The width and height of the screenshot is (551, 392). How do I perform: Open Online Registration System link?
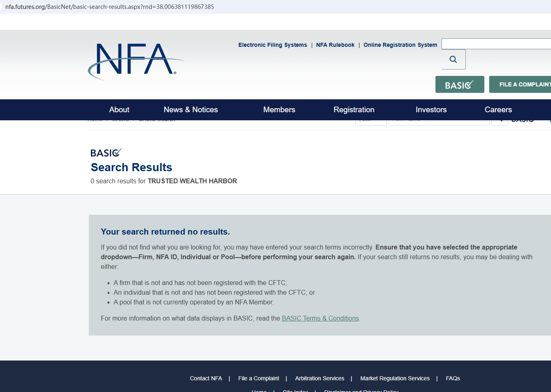400,45
